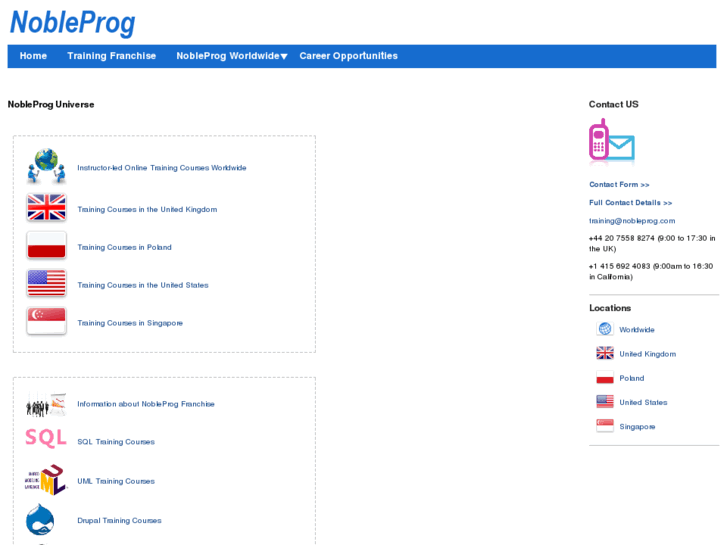The image size is (727, 545).
Task: Click the small Worldwide globe icon
Action: (x=605, y=329)
